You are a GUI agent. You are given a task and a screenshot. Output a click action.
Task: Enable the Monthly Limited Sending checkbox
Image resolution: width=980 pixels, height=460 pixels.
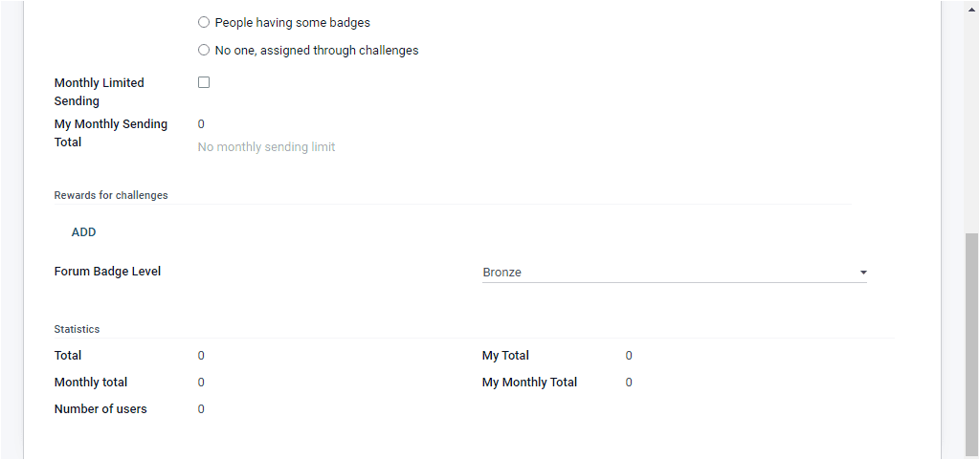pyautogui.click(x=204, y=83)
